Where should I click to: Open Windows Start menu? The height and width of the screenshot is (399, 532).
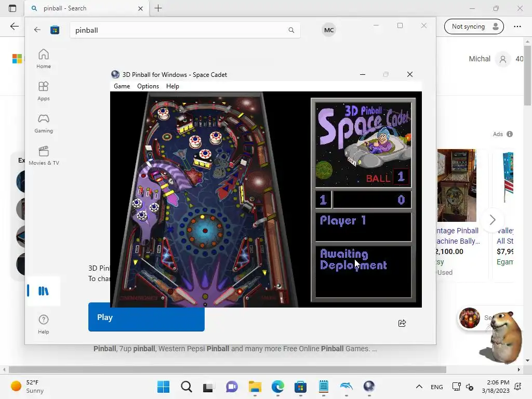163,387
